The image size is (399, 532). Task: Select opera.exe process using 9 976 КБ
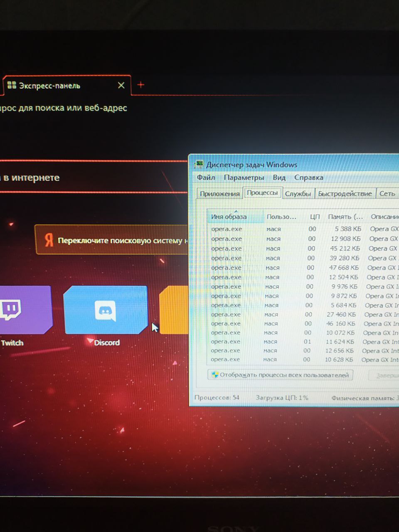coord(303,287)
